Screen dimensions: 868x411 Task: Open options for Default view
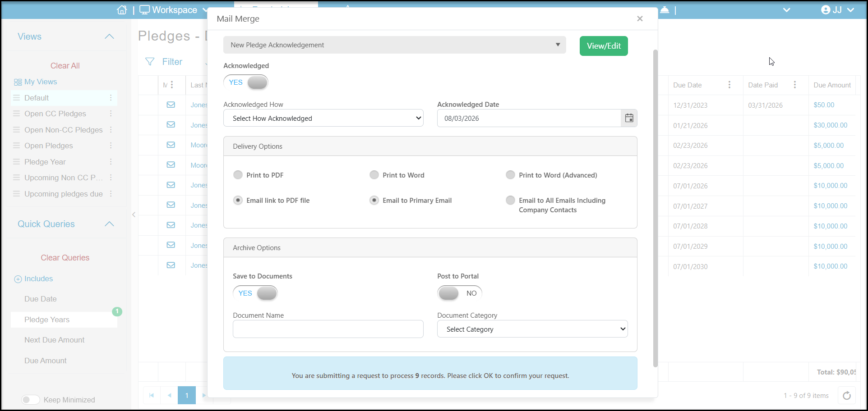coord(111,98)
